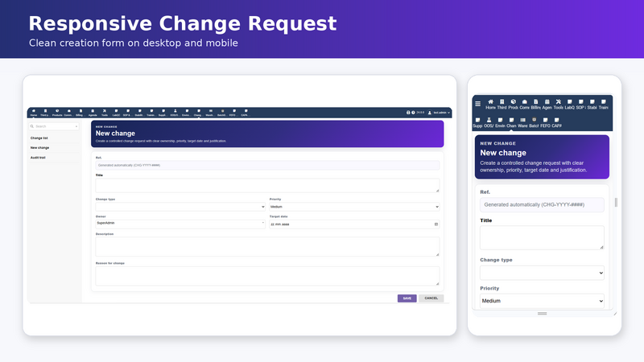Open Change item in desktop top menu
Image resolution: width=644 pixels, height=362 pixels.
pyautogui.click(x=199, y=113)
